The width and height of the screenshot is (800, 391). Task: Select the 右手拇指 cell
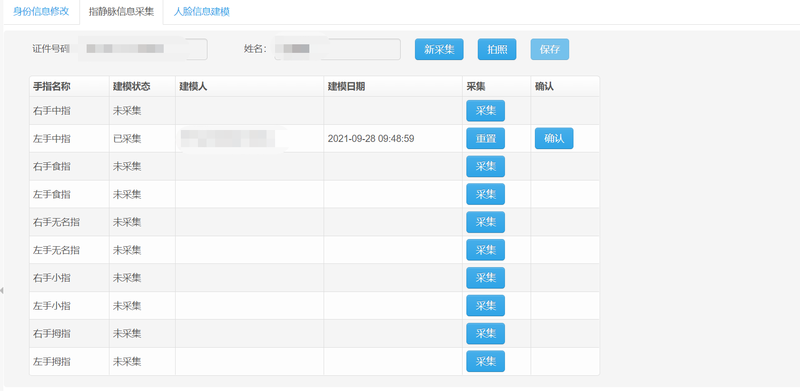pos(69,334)
